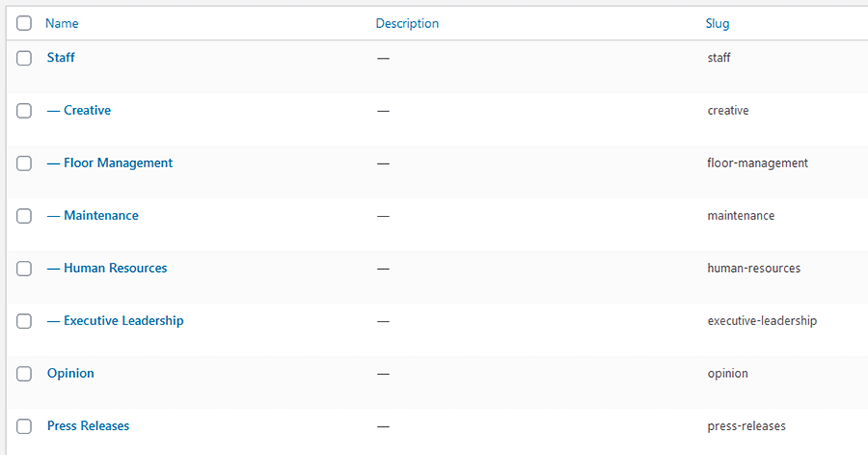Edit the Press Releases category
The width and height of the screenshot is (868, 455).
[x=88, y=426]
